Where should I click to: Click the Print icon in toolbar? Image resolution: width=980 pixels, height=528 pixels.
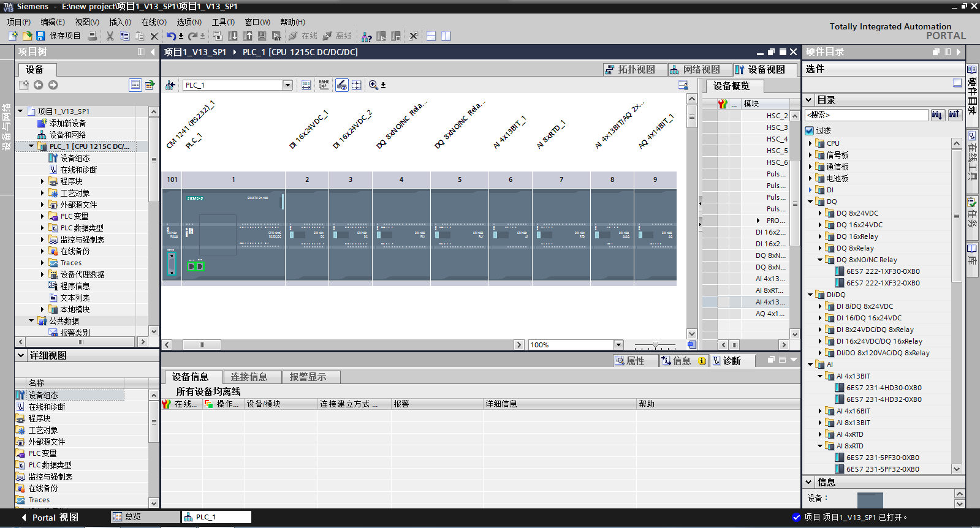pos(92,36)
